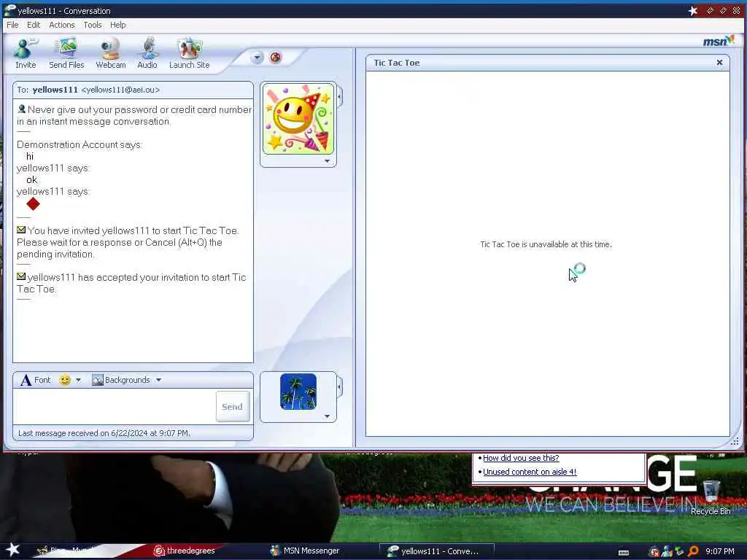
Task: Collapse the contact display picture side arrow
Action: (339, 97)
